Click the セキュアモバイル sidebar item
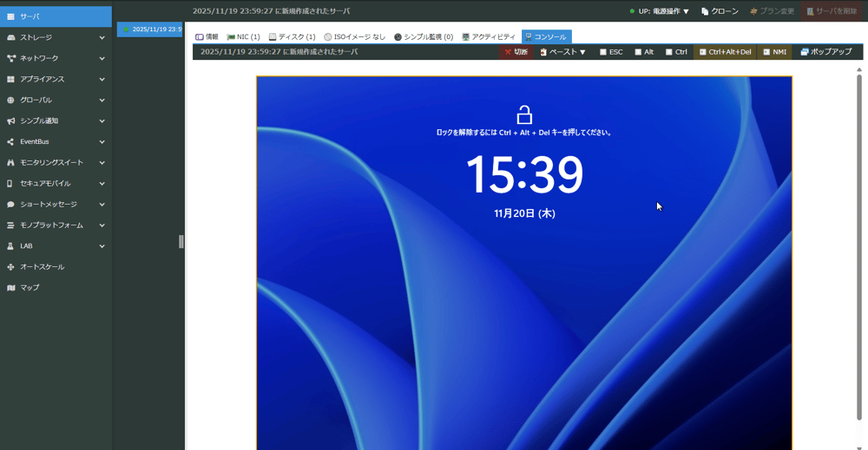Viewport: 868px width, 450px height. pyautogui.click(x=56, y=184)
